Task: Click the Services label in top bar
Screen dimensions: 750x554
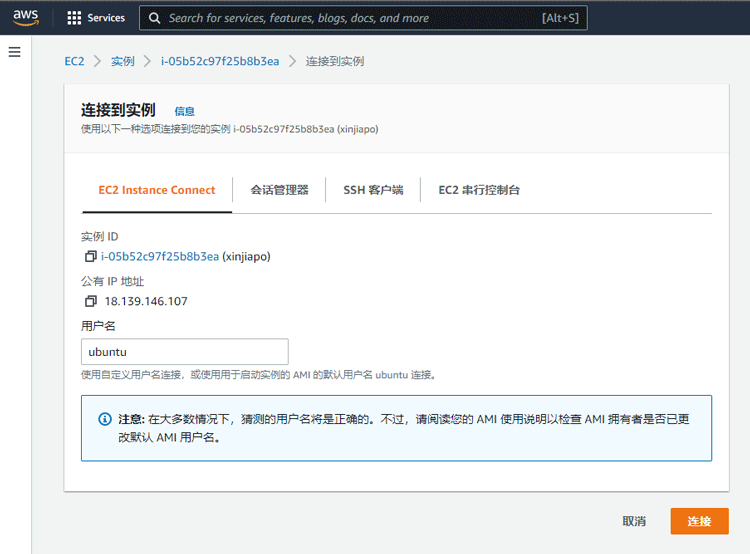Action: coord(106,18)
